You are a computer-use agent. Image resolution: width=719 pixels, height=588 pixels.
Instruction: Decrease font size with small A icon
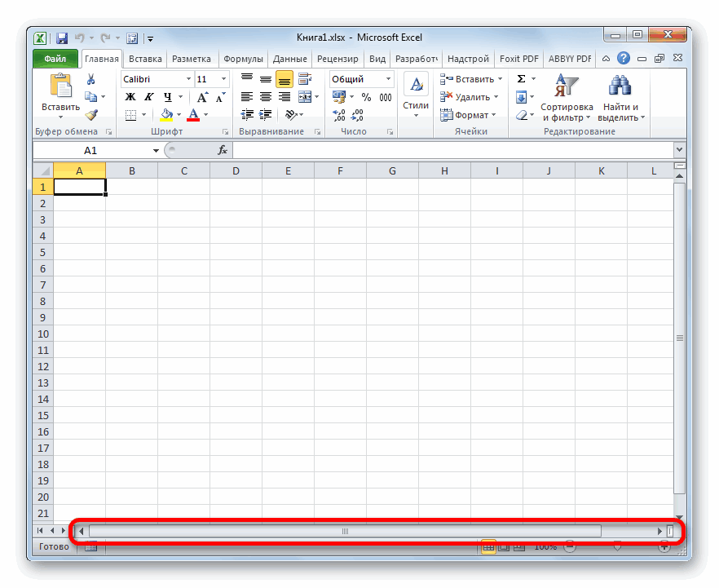coord(221,97)
